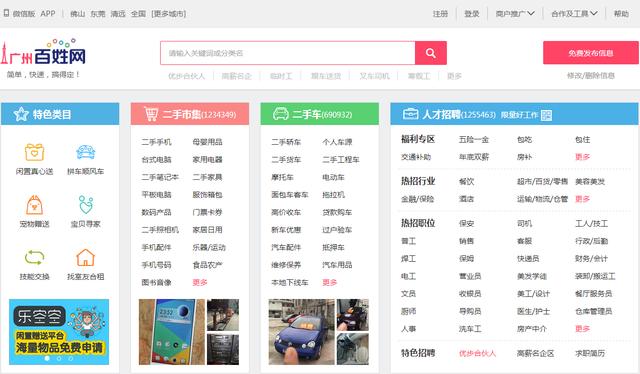The image size is (640, 374).
Task: Open the 技能交换 swap arrows icon
Action: 34,258
